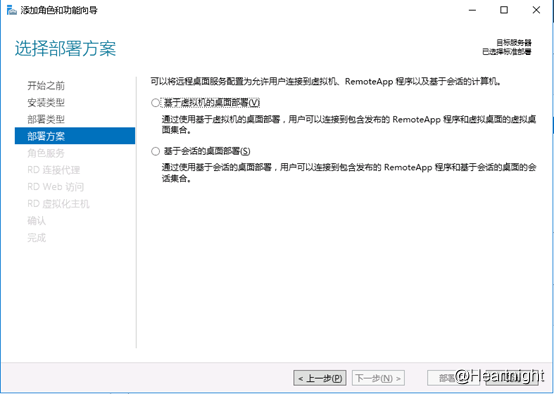Go to the 安装类型 step
The width and height of the screenshot is (554, 394).
tap(46, 102)
